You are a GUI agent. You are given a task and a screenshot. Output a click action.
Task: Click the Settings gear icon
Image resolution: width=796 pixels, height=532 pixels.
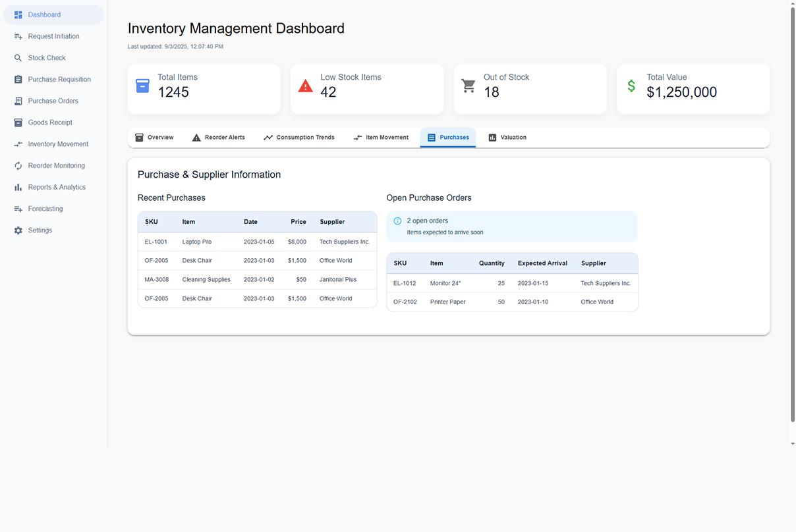point(18,230)
